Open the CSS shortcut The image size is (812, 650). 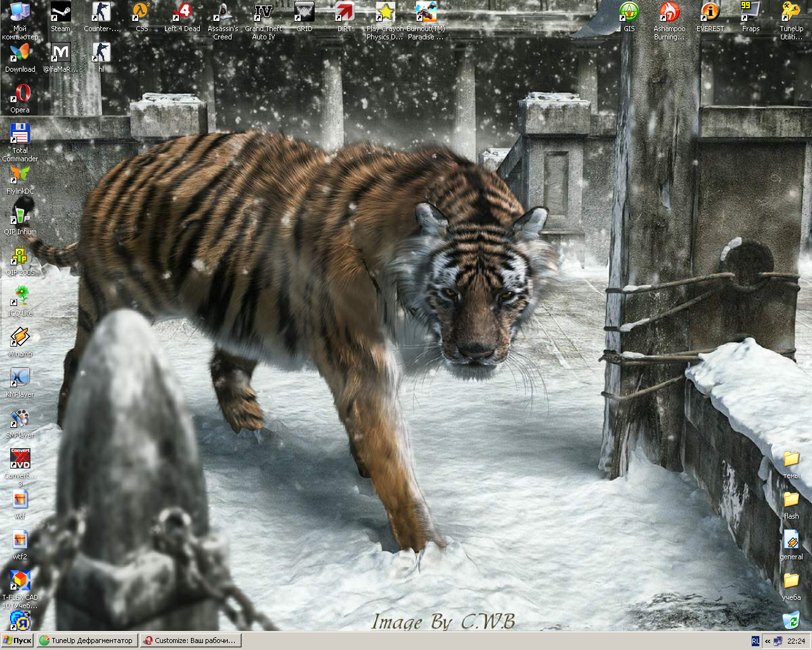(x=141, y=17)
